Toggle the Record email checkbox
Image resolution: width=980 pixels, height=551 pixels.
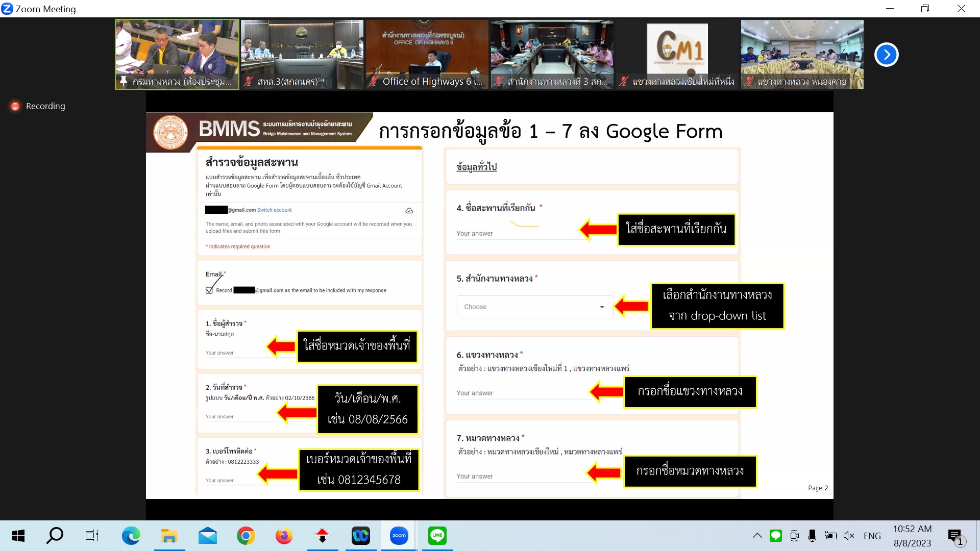209,290
